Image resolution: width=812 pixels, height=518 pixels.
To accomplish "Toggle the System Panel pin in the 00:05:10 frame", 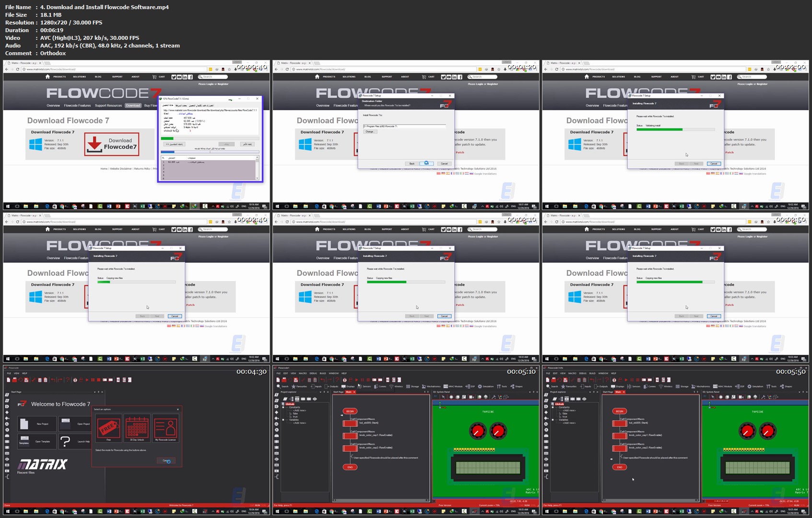I will pyautogui.click(x=533, y=392).
